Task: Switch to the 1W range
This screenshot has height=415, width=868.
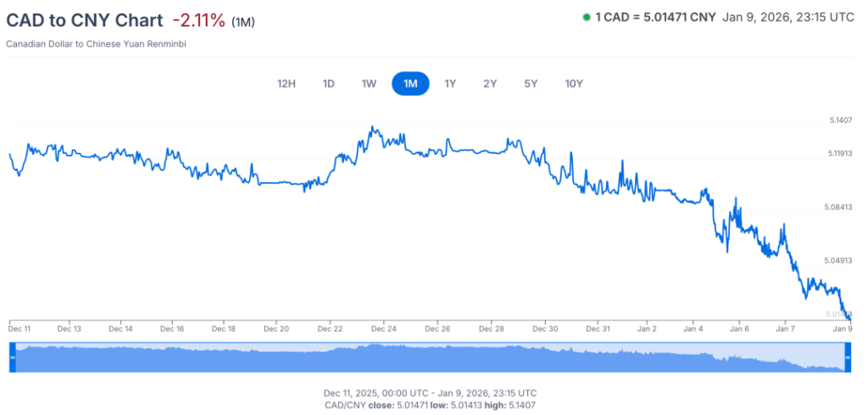Action: pos(370,84)
